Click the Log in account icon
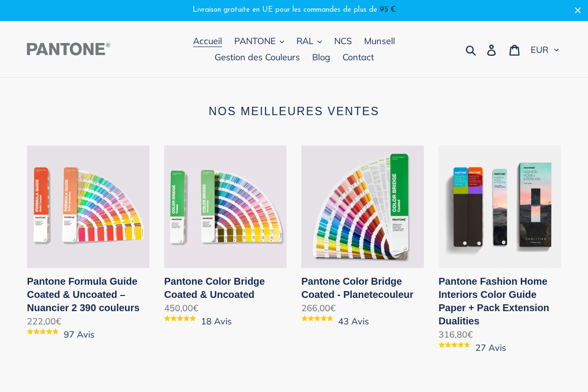588x392 pixels. [491, 49]
